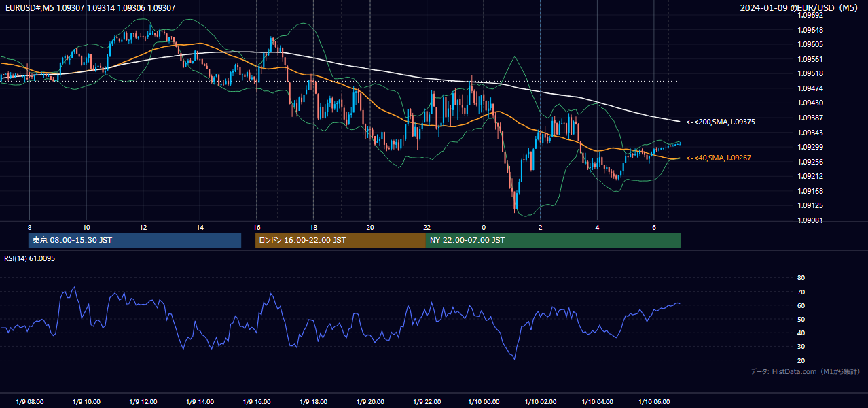Screen dimensions: 868x408
Task: Click price axis value 1.09081
Action: click(x=810, y=220)
